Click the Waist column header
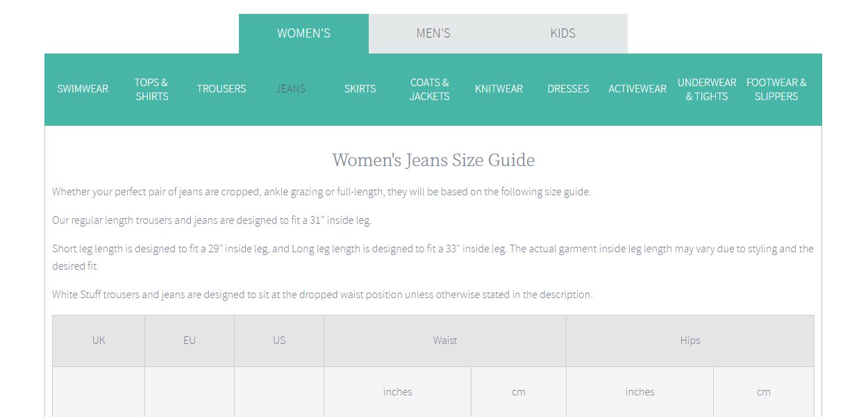868x417 pixels. tap(445, 341)
